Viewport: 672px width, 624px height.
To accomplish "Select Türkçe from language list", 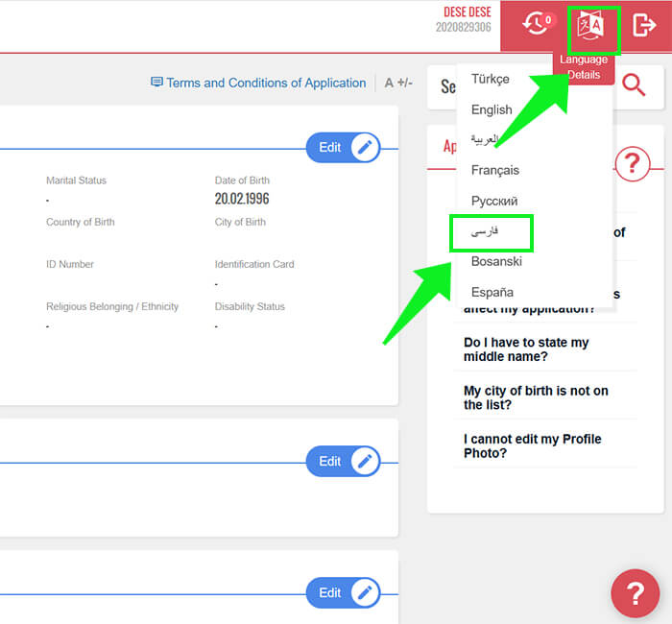I will click(x=491, y=79).
